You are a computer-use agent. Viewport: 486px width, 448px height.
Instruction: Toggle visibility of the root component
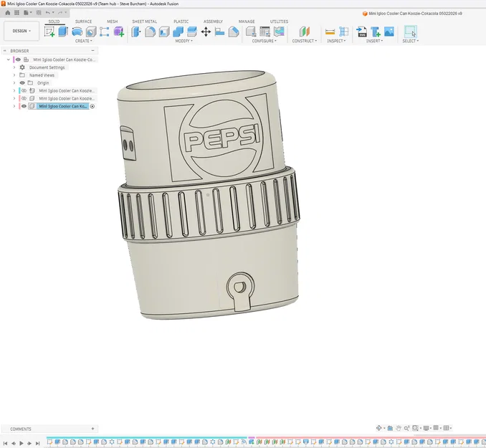pos(19,59)
